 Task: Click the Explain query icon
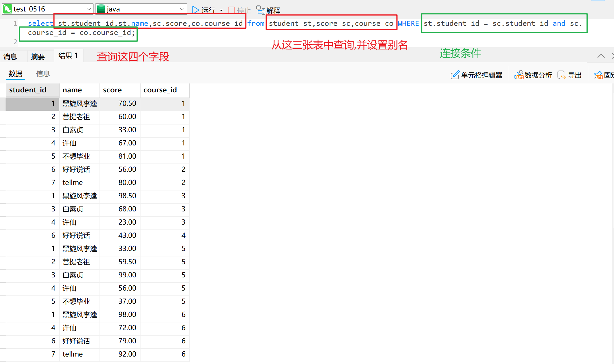(260, 10)
